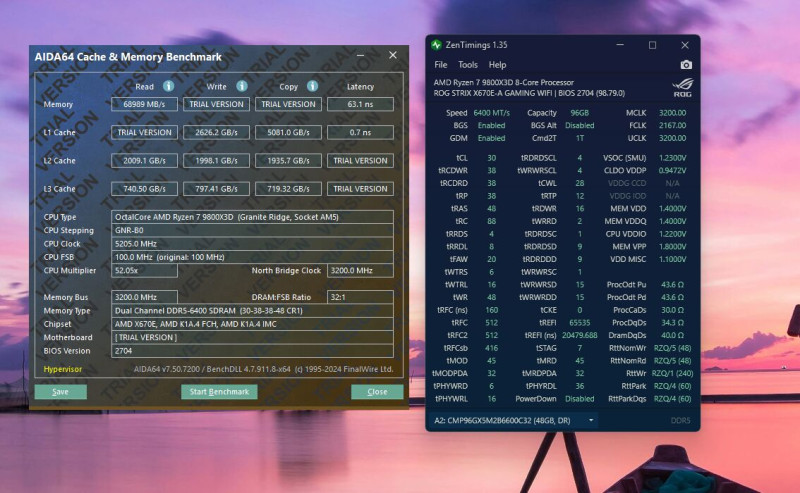Click the Capacity value 96GB
The image size is (800, 493).
point(580,113)
